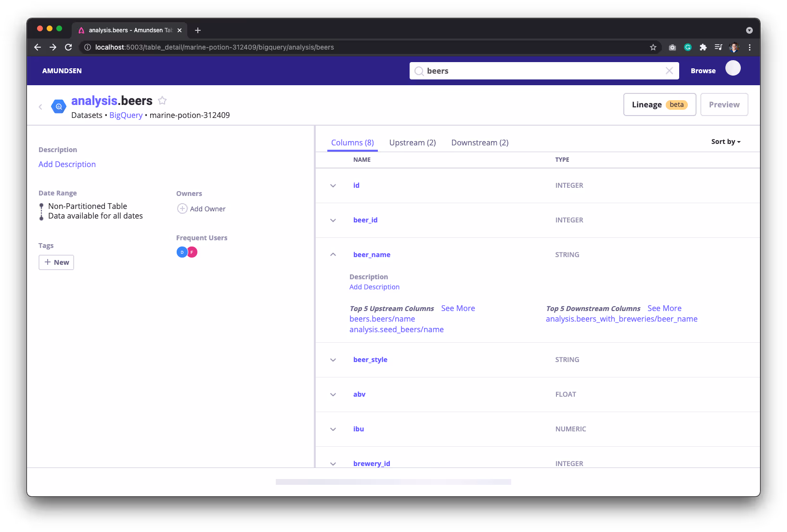
Task: Open the camera screenshot extension
Action: pos(672,47)
